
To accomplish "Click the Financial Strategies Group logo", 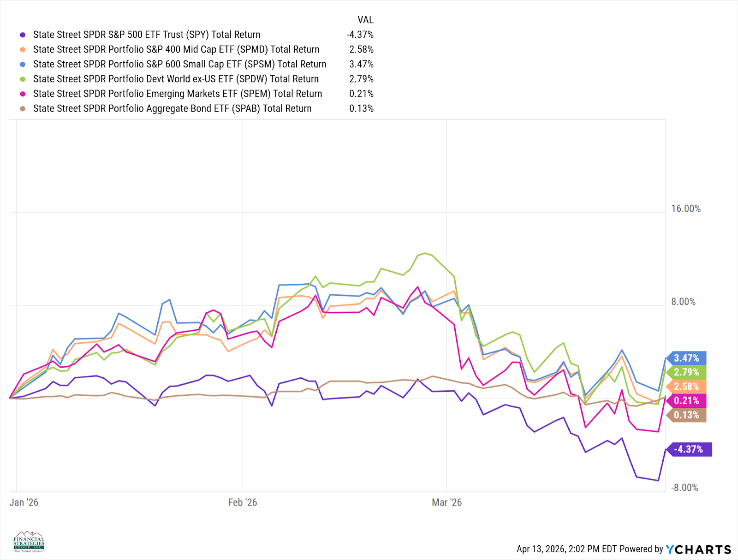I will click(x=29, y=542).
